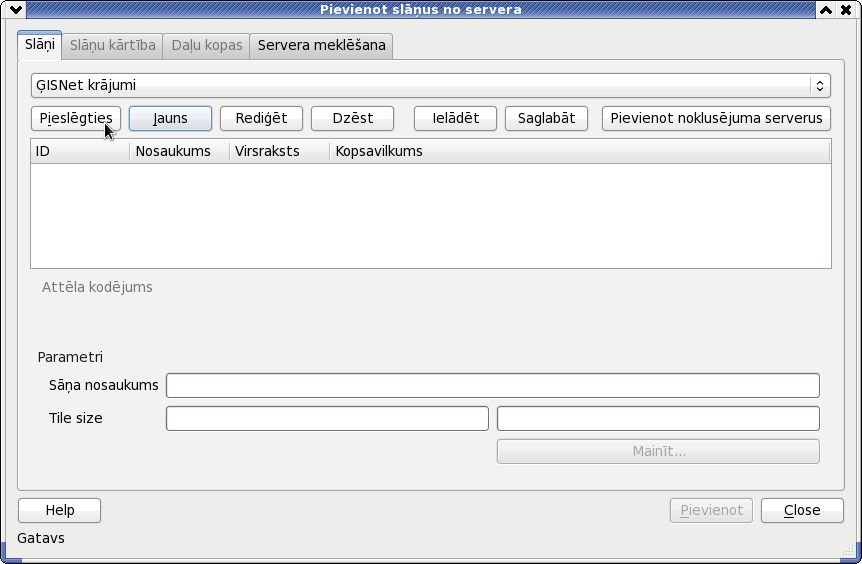Expand the GISNet krājumi server dropdown
The width and height of the screenshot is (862, 564).
[x=430, y=85]
